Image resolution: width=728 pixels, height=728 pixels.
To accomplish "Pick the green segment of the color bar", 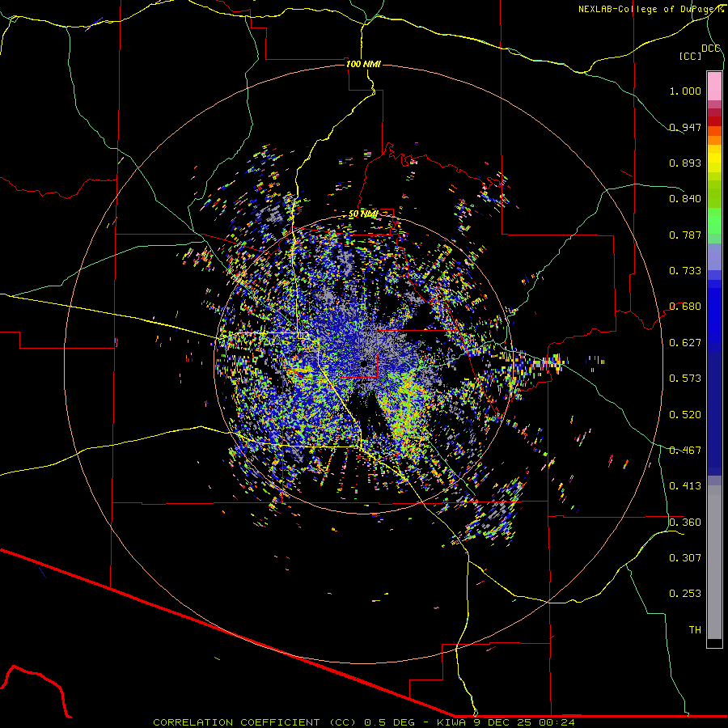I will (x=714, y=221).
